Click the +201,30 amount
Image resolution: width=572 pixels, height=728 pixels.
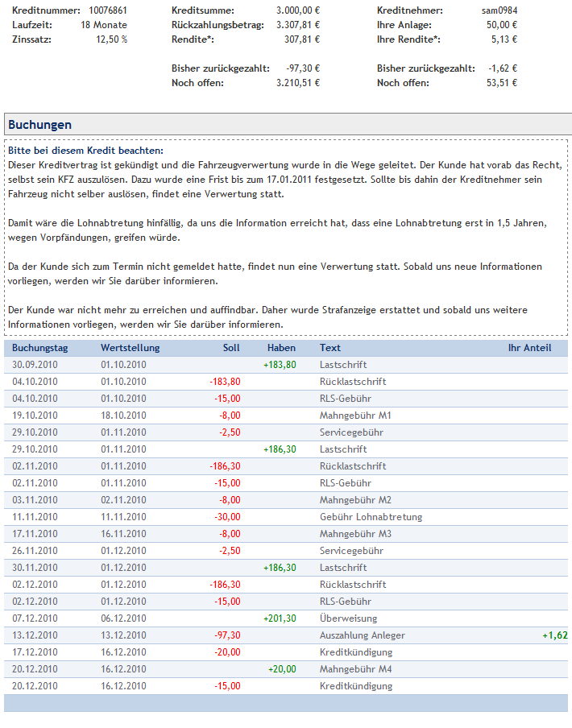tap(280, 618)
